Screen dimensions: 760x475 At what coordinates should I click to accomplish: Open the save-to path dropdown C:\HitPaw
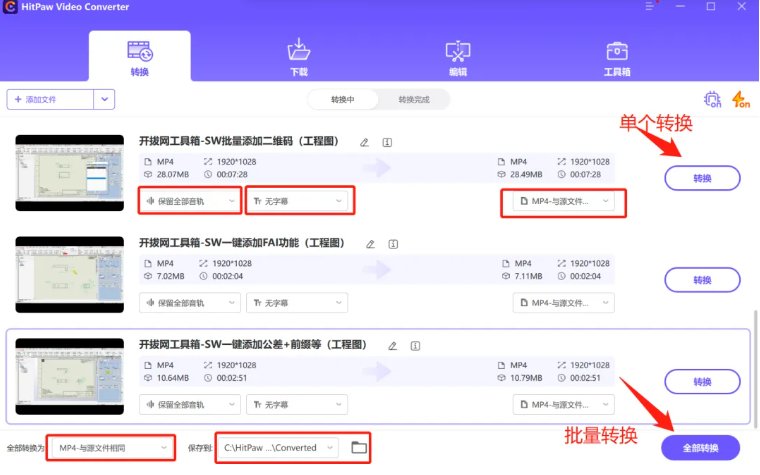[x=279, y=448]
